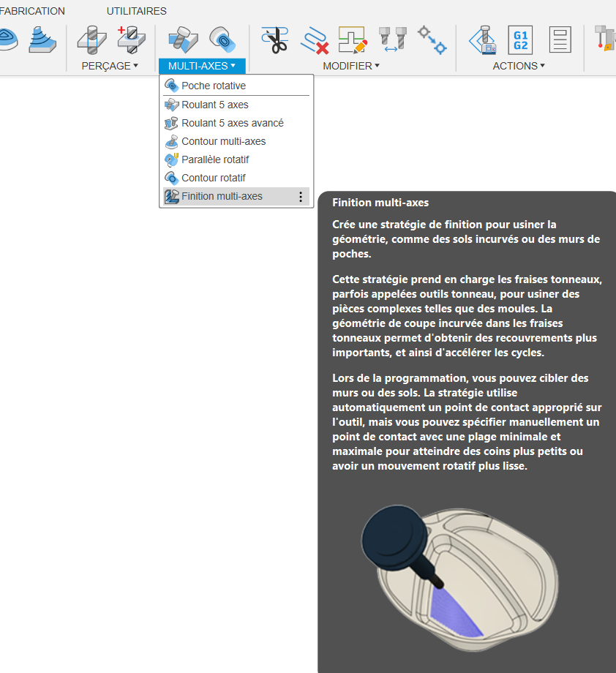Click the simulate toolpath icon in ACTIONS

click(482, 40)
